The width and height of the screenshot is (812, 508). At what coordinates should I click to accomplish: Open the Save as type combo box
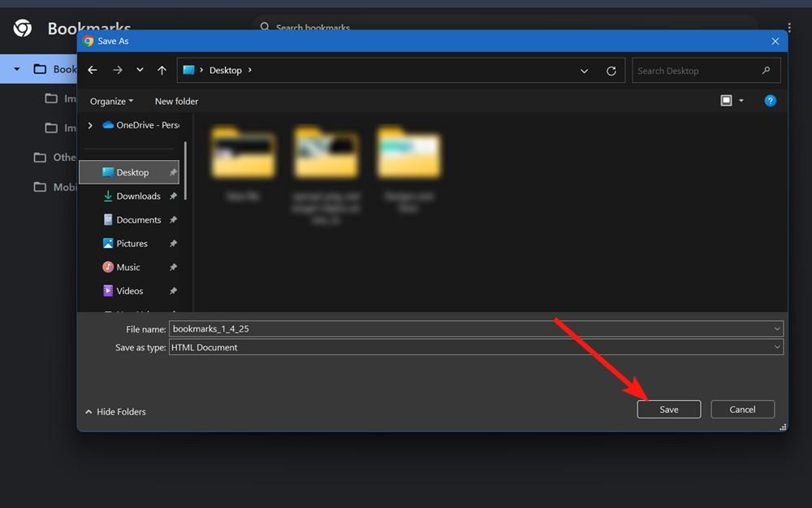coord(476,347)
